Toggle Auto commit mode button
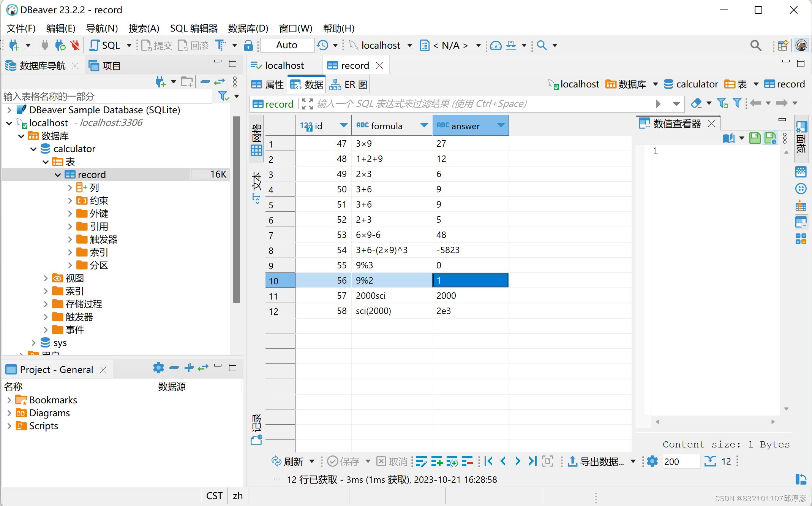 click(x=287, y=45)
